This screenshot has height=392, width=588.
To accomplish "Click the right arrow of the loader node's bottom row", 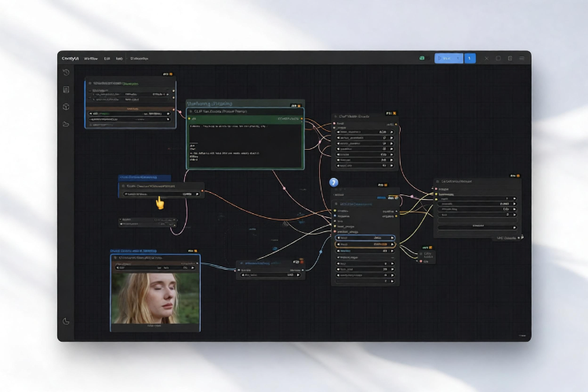I will 168,119.
